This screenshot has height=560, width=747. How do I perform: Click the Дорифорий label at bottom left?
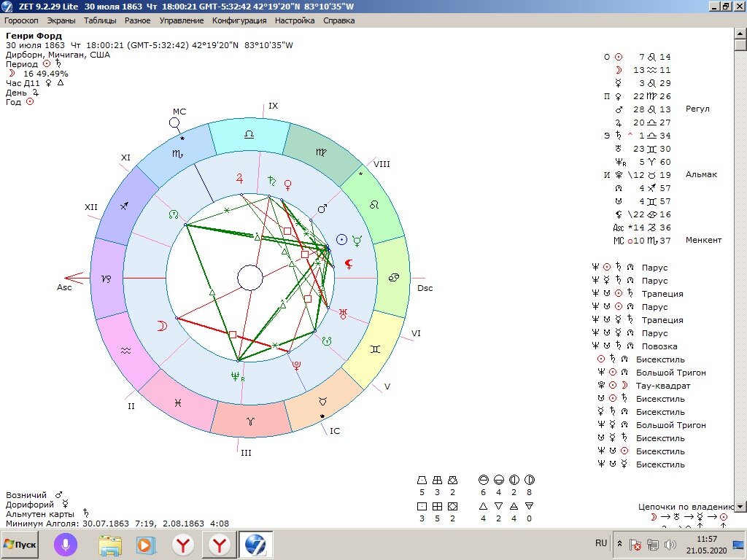pos(29,505)
